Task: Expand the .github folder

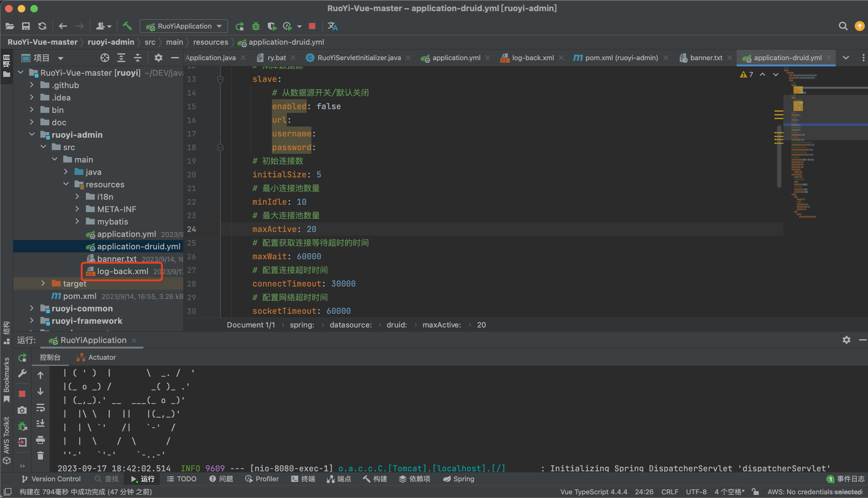Action: (x=32, y=85)
